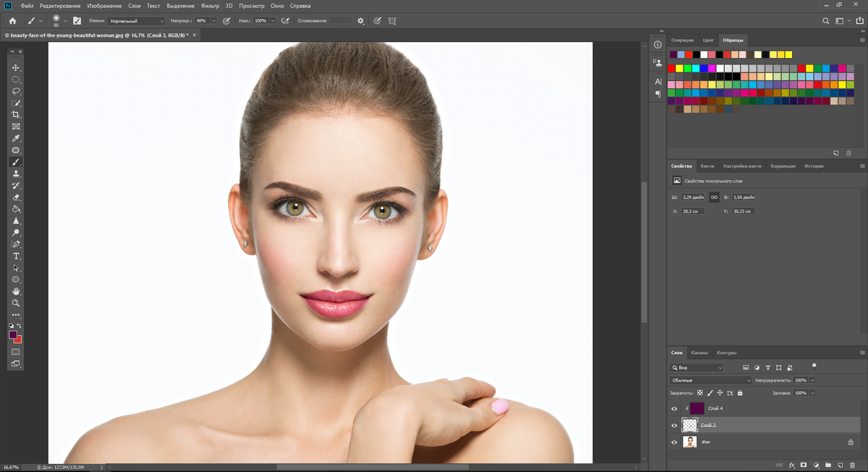The height and width of the screenshot is (472, 868).
Task: Open the tool preset picker arrow
Action: click(x=41, y=21)
